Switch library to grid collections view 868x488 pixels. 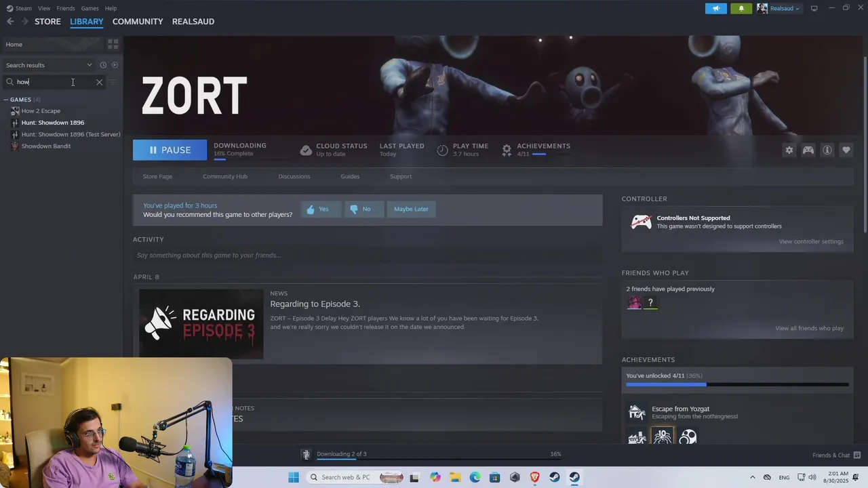[113, 44]
